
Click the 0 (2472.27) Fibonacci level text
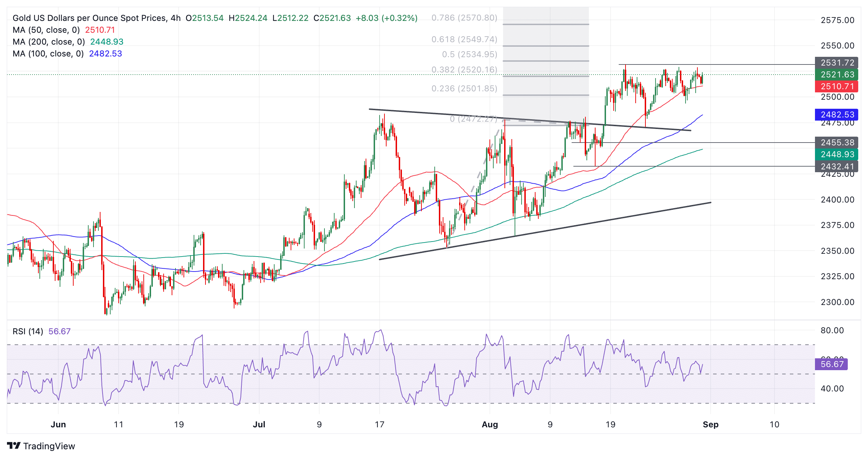coord(473,119)
